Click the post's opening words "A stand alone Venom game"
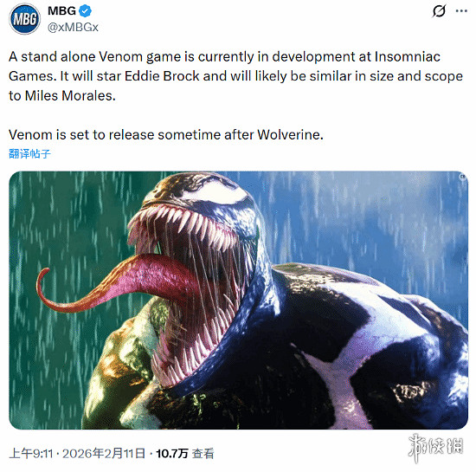Image resolution: width=476 pixels, height=472 pixels. pos(94,57)
